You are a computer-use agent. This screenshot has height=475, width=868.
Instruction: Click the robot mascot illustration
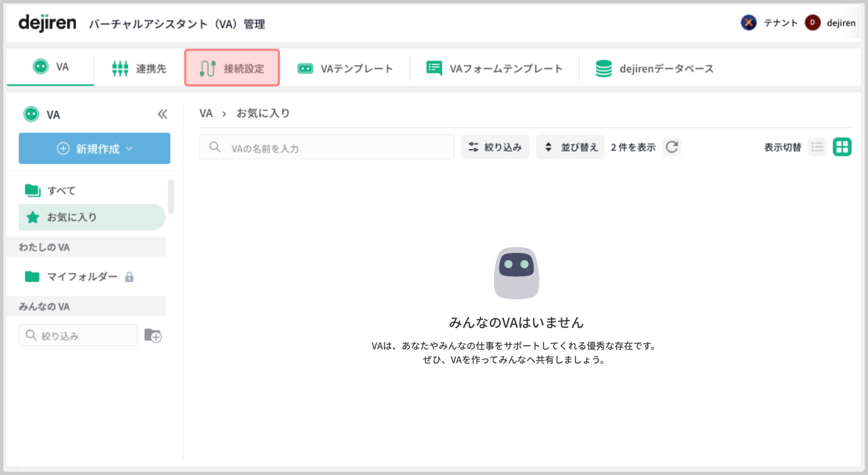point(516,273)
